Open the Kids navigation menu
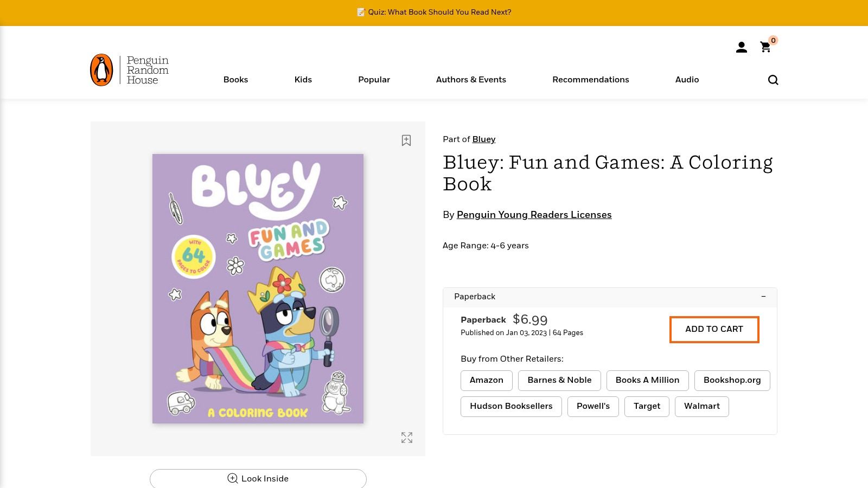 click(303, 80)
